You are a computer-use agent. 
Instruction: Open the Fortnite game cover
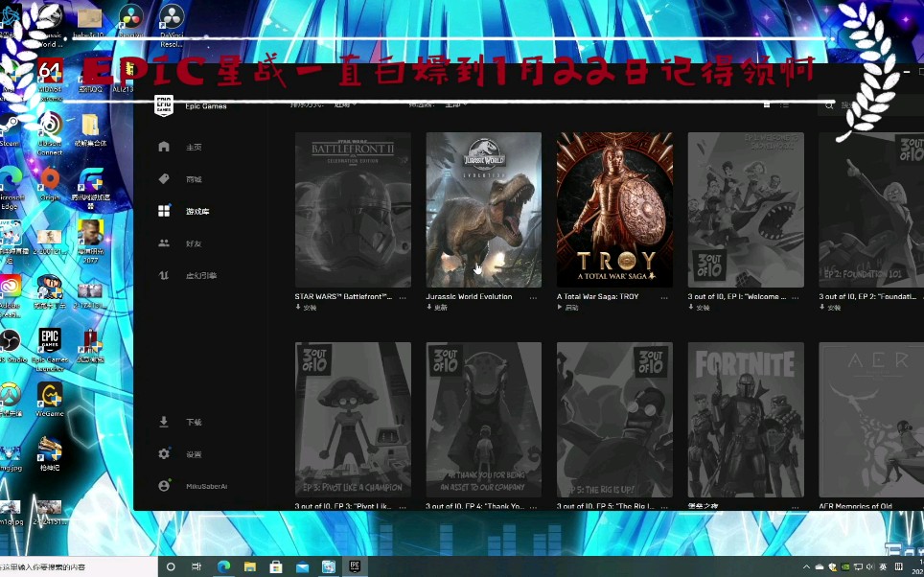pos(746,420)
